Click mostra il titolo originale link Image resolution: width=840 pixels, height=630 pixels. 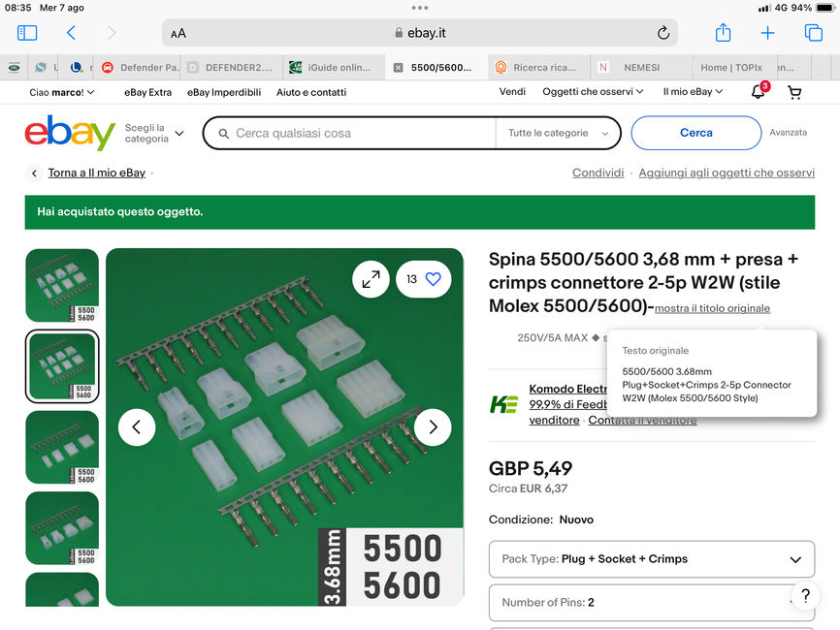(712, 308)
